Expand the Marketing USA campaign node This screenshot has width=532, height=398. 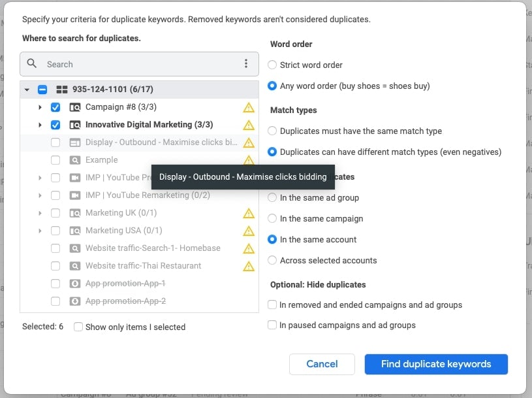(x=40, y=231)
